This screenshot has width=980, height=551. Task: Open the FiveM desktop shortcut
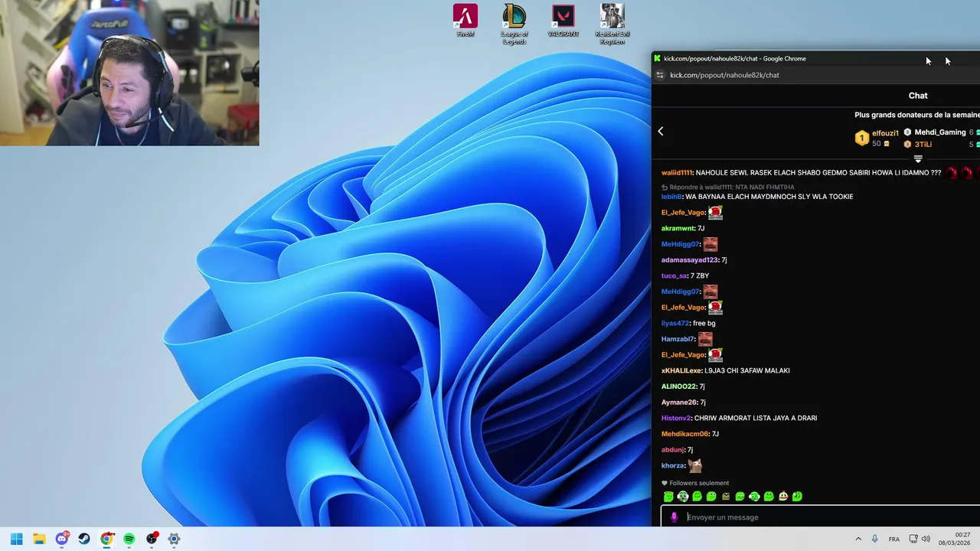465,21
